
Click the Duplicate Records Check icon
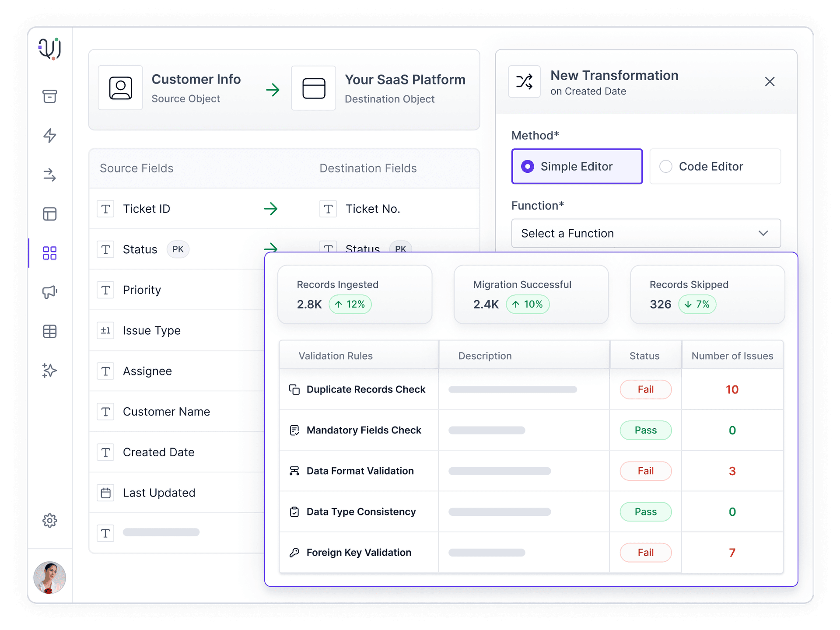tap(294, 389)
